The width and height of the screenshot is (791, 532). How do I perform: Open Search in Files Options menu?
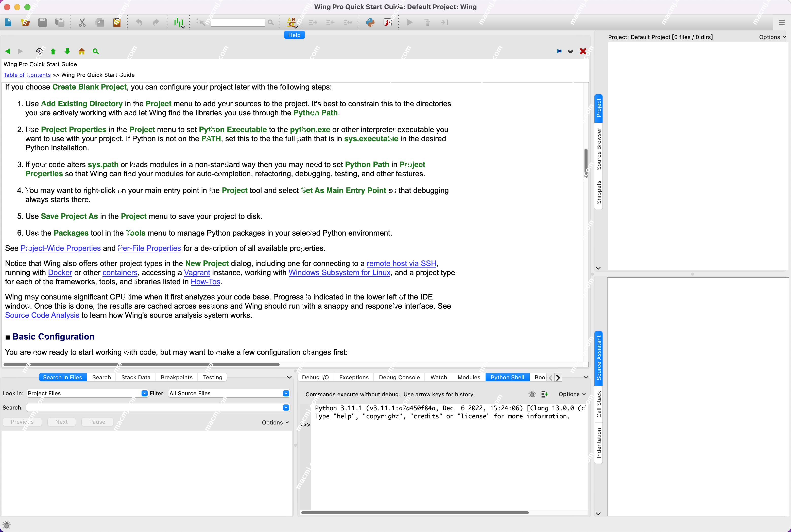[275, 422]
